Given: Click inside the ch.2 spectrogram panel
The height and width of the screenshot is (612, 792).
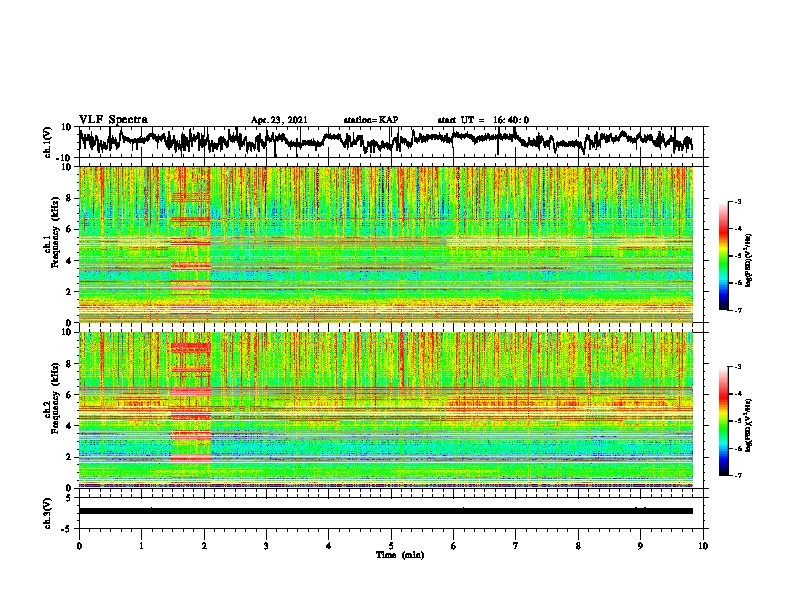Looking at the screenshot, I should tap(385, 410).
